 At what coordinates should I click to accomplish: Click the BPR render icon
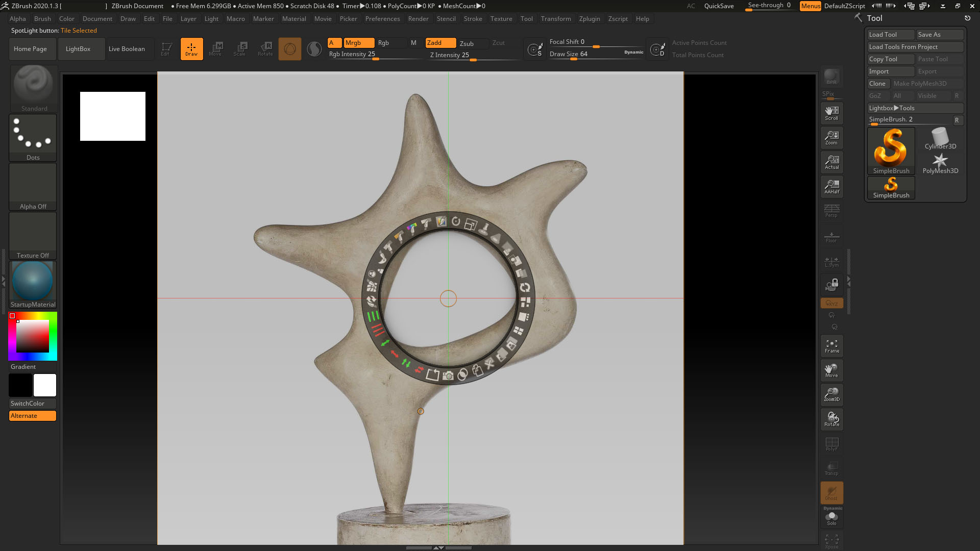pyautogui.click(x=831, y=77)
